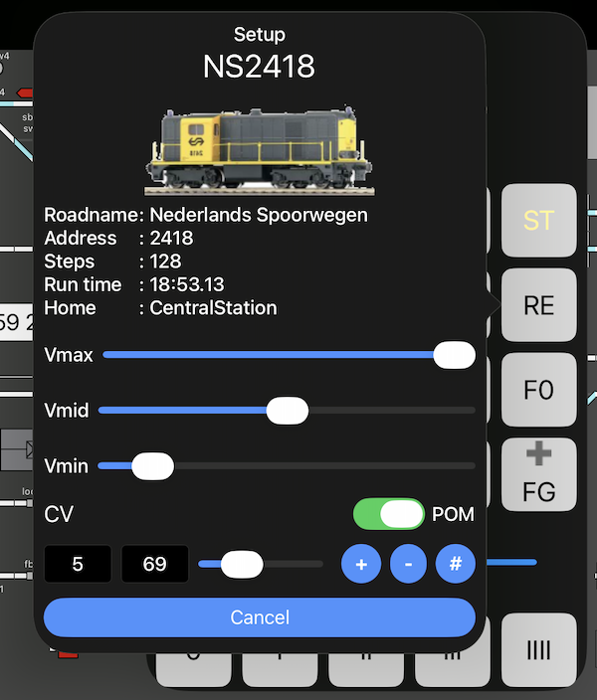Click the Vmid slider handle

[x=288, y=411]
